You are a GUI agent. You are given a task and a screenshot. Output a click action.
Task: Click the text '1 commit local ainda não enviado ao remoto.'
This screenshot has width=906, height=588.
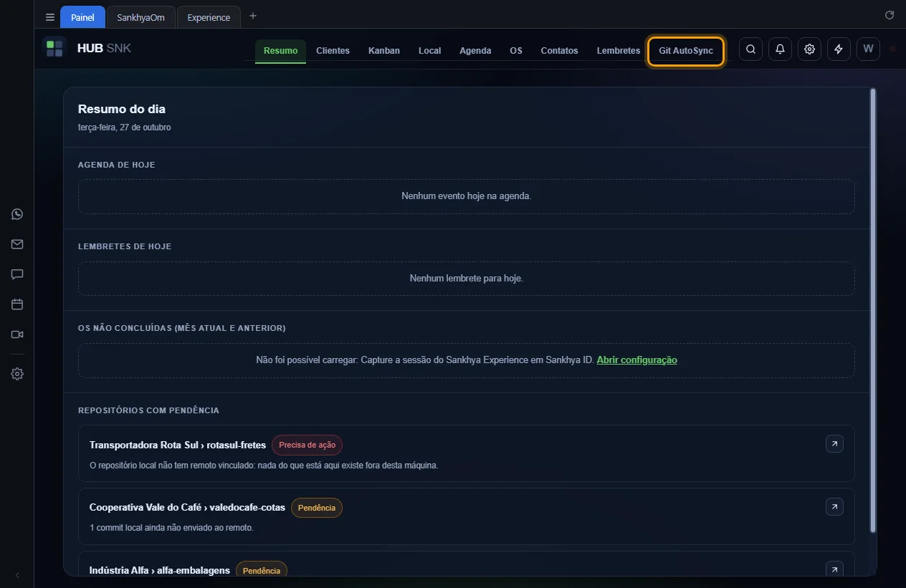click(x=171, y=528)
